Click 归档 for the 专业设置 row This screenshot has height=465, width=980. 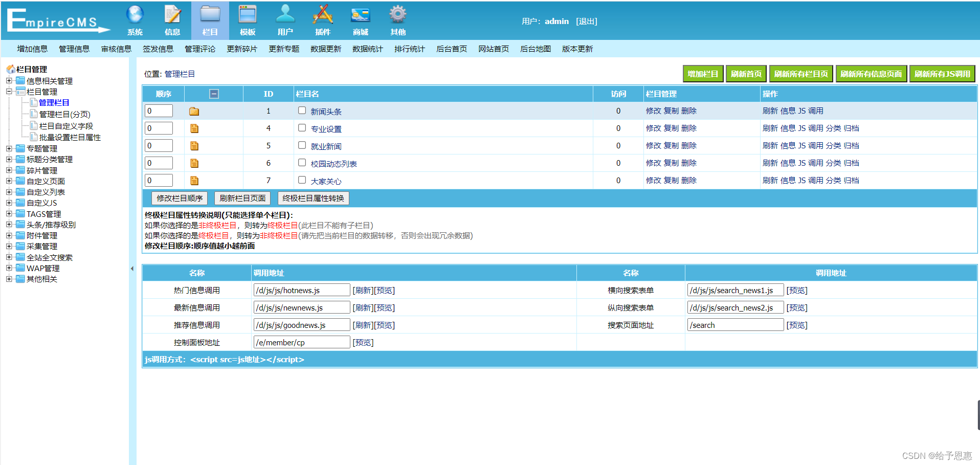pos(852,128)
